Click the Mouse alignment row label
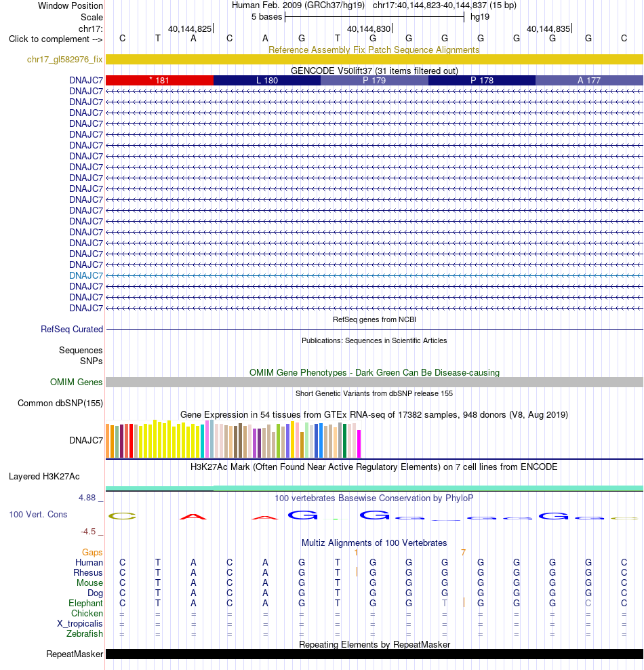Image resolution: width=644 pixels, height=670 pixels. [89, 583]
